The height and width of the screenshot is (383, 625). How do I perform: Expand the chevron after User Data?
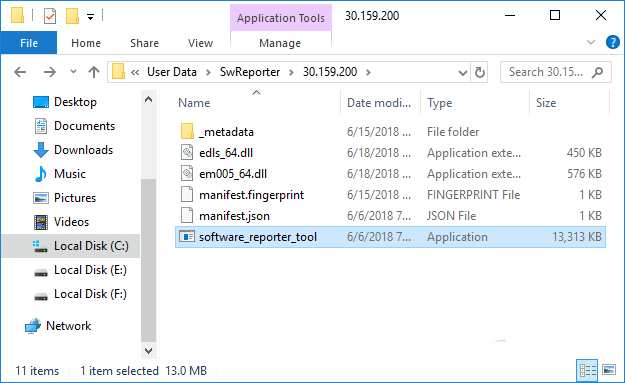click(x=208, y=73)
